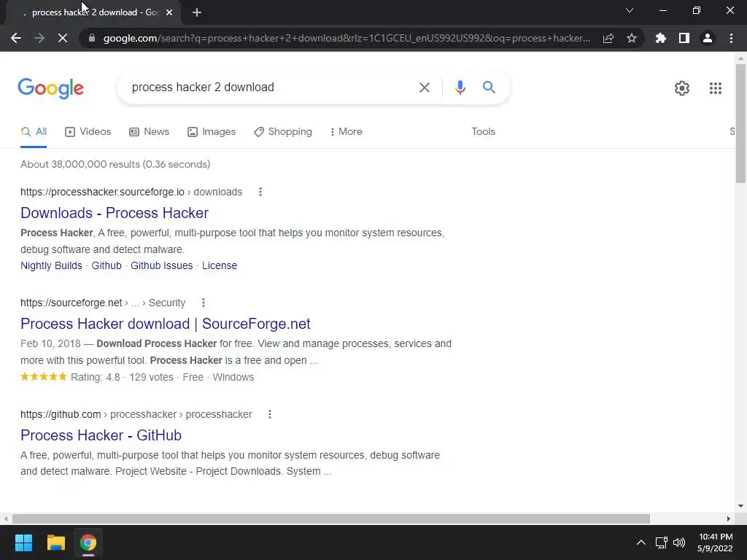The width and height of the screenshot is (747, 560).
Task: Follow the Nightly Builds sitelink
Action: click(x=51, y=265)
